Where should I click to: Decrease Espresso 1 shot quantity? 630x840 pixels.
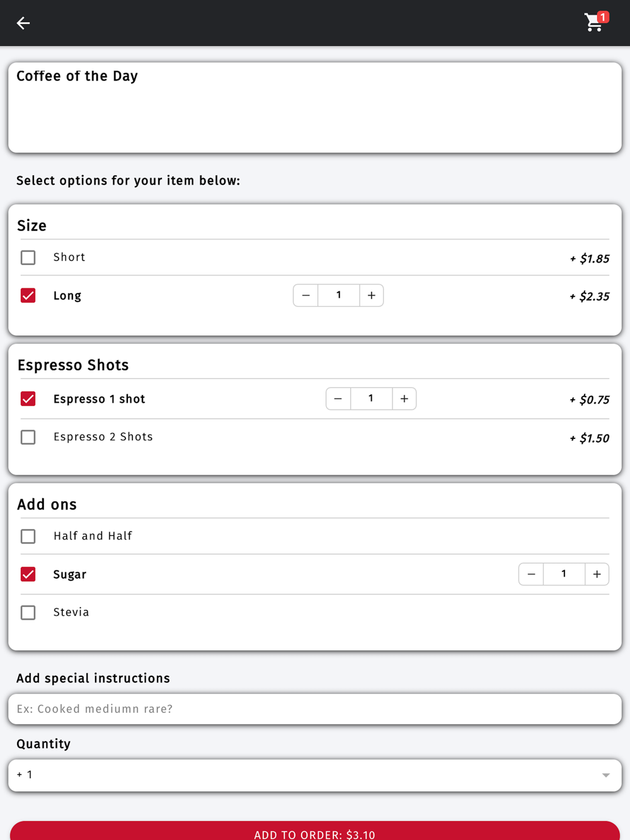coord(338,399)
